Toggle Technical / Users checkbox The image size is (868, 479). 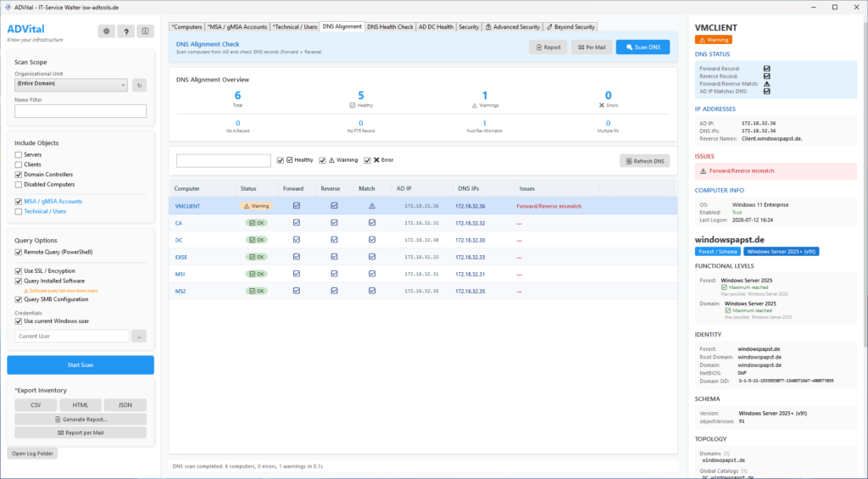coord(19,212)
